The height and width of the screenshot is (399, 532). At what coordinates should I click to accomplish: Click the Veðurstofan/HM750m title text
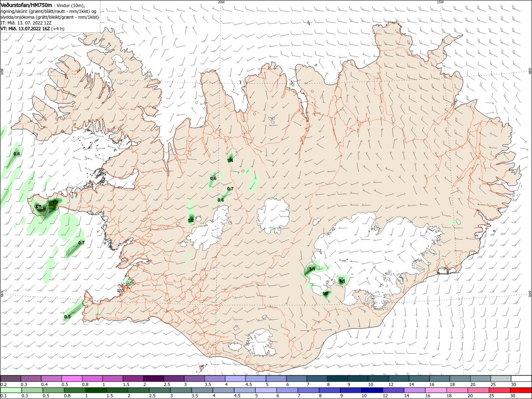click(26, 5)
